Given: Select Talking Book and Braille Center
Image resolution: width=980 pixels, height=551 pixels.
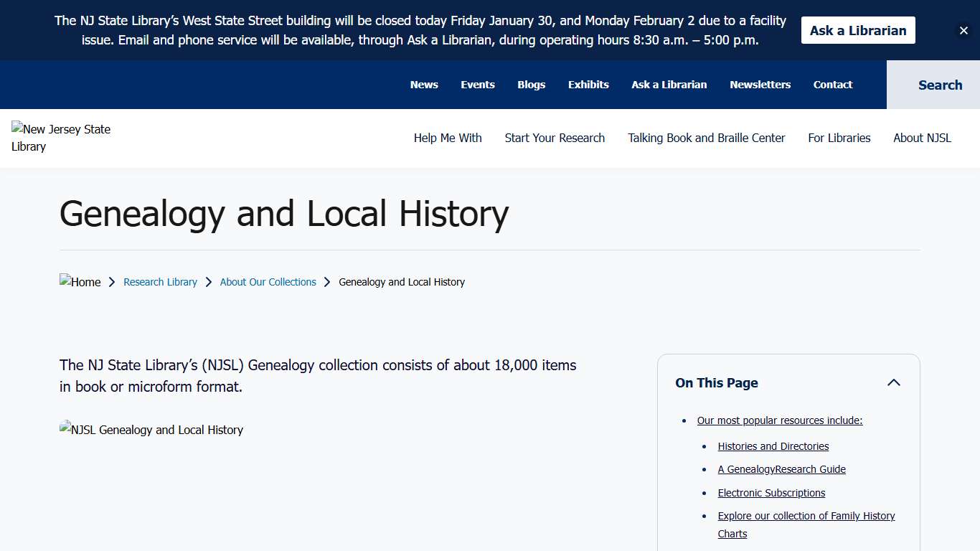Looking at the screenshot, I should click(706, 138).
